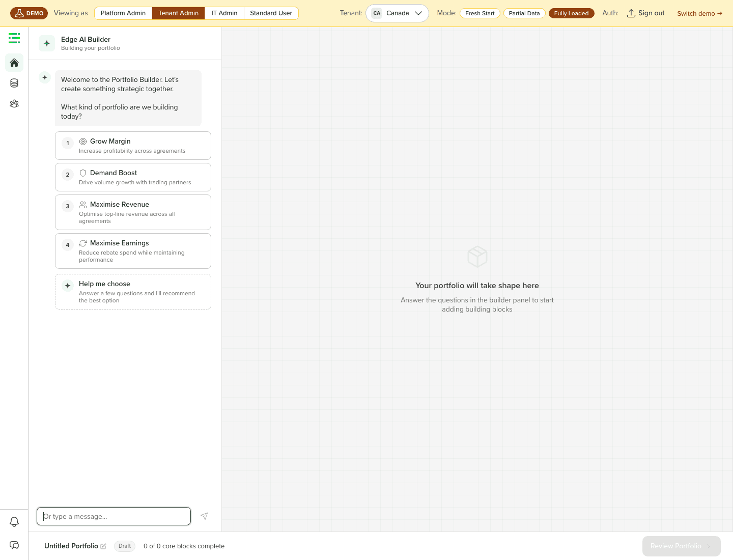Open the chat feedback sidebar icon
The height and width of the screenshot is (560, 733).
click(14, 545)
